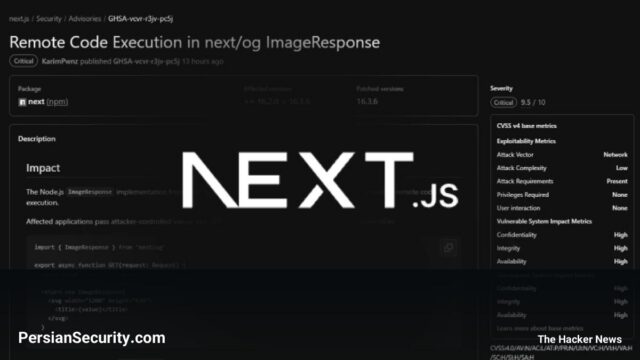Screen dimensions: 640x360
Task: Click the User interaction None row
Action: point(562,208)
